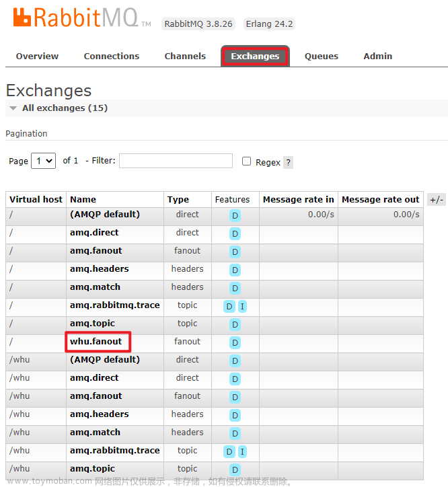
Task: Open amq.headers exchange in / vhost
Action: pos(99,268)
